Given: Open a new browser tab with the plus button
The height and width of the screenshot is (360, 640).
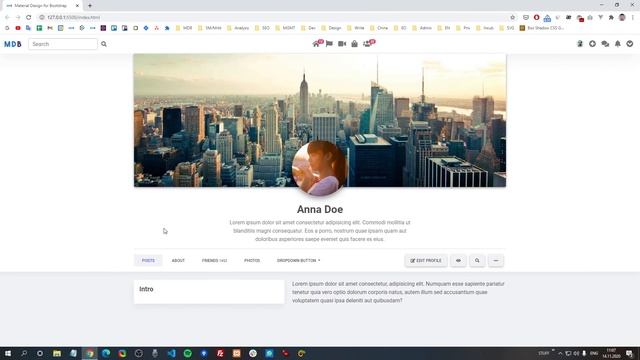Looking at the screenshot, I should coord(90,6).
